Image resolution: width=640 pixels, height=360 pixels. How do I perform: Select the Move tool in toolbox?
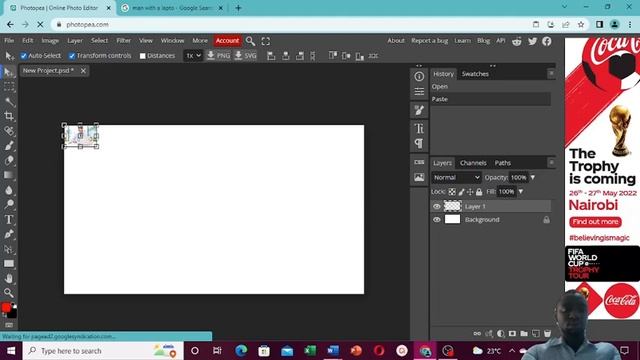pos(9,73)
